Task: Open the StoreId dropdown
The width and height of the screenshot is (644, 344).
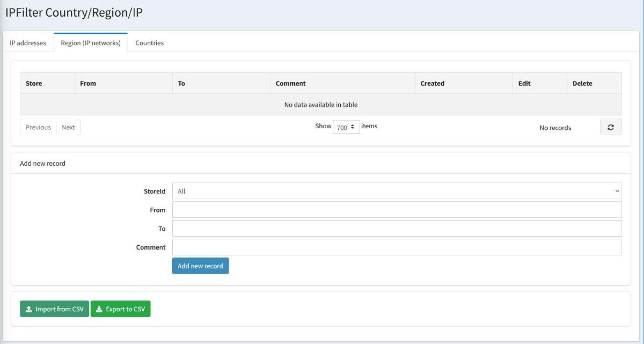Action: click(397, 191)
